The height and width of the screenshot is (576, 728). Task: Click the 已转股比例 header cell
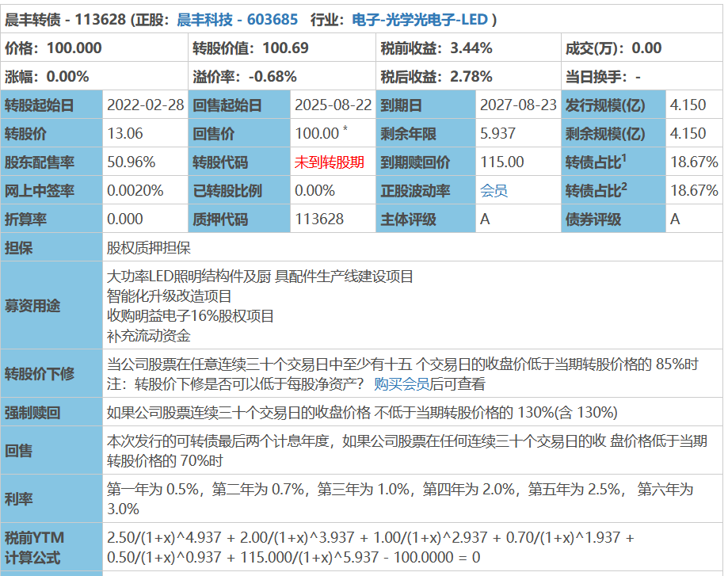pos(239,190)
